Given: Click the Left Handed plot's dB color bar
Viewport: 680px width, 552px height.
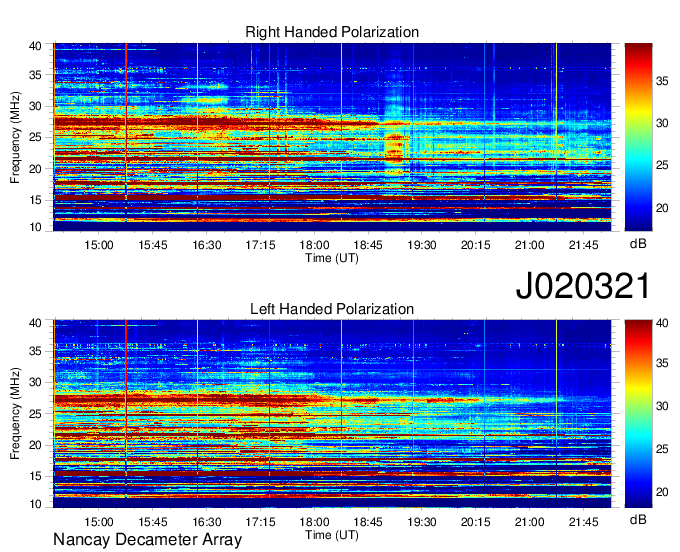Looking at the screenshot, I should click(638, 414).
